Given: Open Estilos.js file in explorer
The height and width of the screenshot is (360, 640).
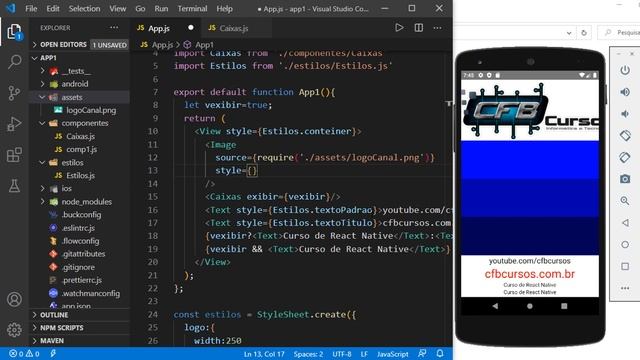Looking at the screenshot, I should click(x=80, y=176).
